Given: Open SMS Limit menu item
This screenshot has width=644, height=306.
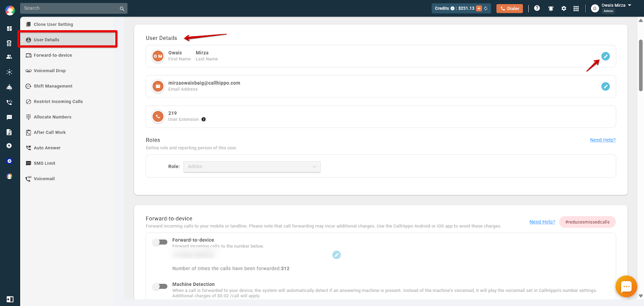Looking at the screenshot, I should (x=68, y=163).
